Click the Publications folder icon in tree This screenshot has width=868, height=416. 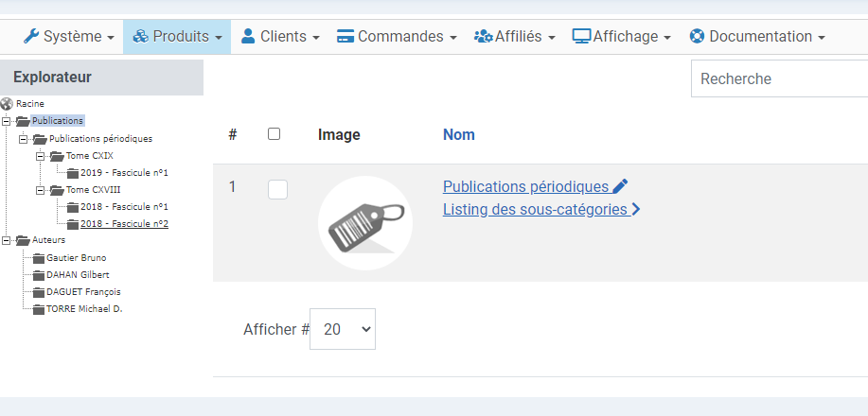pos(23,121)
